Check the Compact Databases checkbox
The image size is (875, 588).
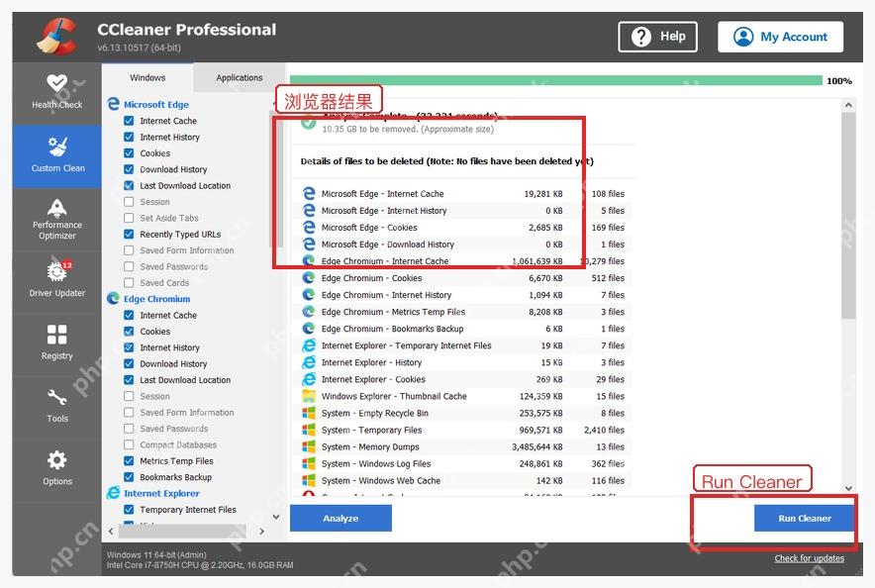point(129,444)
